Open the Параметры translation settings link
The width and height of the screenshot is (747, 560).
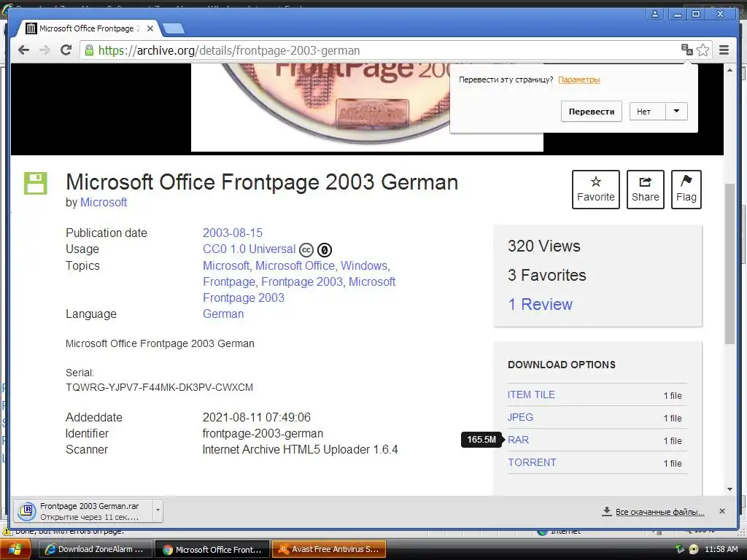pos(578,79)
